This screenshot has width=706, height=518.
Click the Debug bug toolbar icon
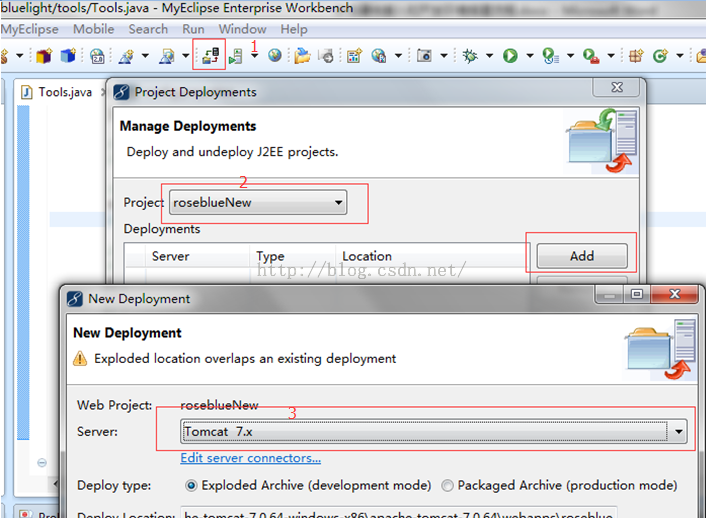[x=470, y=56]
